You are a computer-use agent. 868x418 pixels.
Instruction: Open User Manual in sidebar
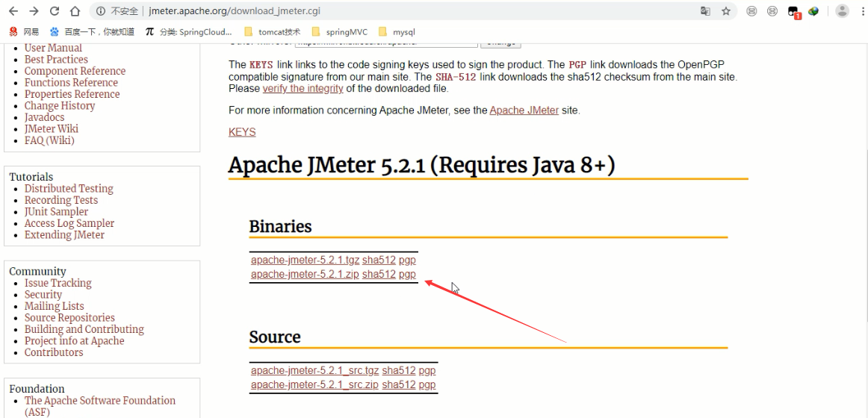[53, 48]
